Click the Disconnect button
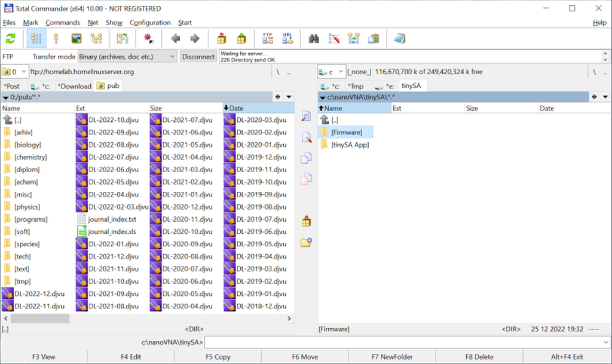This screenshot has width=612, height=364. click(x=198, y=57)
